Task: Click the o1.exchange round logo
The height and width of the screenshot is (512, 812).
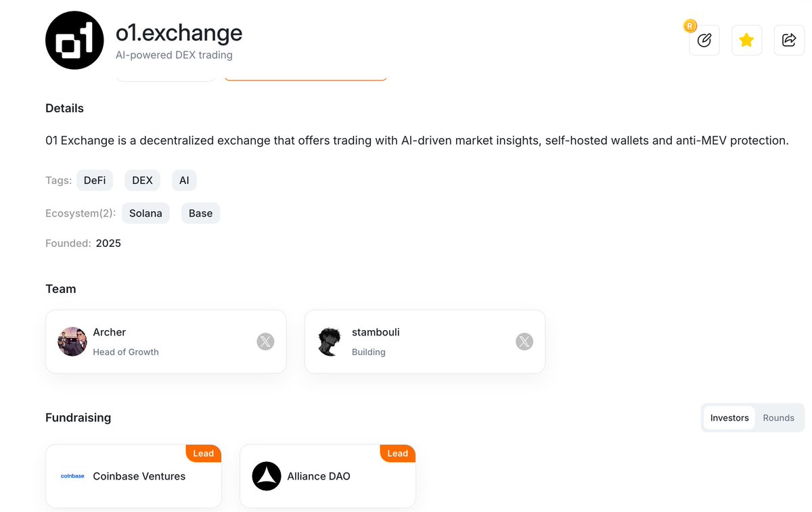Action: [x=74, y=40]
